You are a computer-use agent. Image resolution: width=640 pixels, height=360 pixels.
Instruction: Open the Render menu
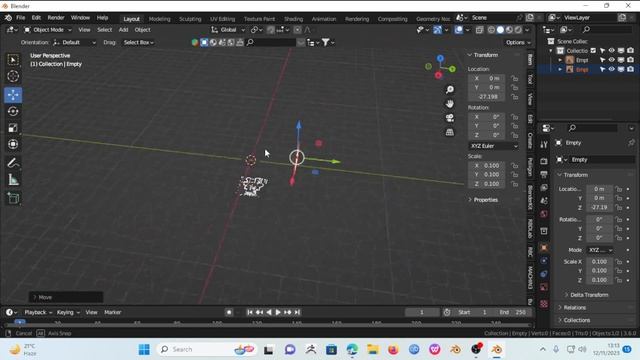click(56, 18)
